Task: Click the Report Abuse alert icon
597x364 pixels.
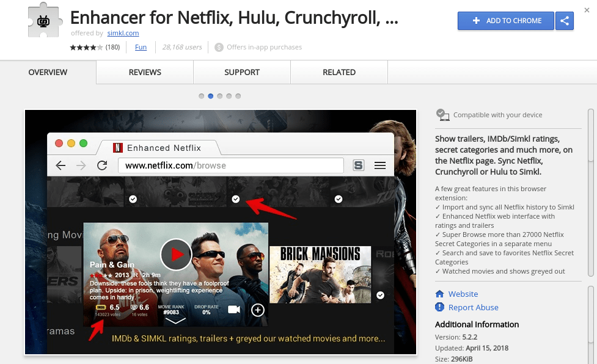Action: (x=439, y=307)
